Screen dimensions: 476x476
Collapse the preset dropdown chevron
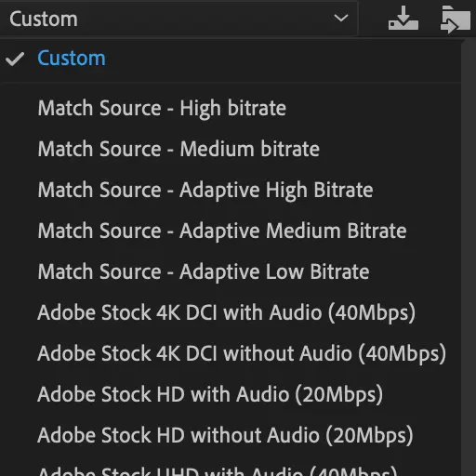click(341, 19)
